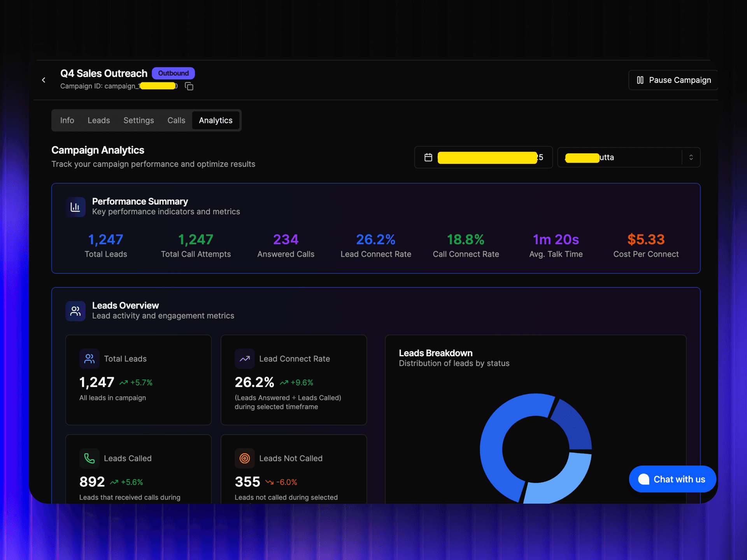Click the green up-trend arrow beside +9.6%

pyautogui.click(x=284, y=383)
